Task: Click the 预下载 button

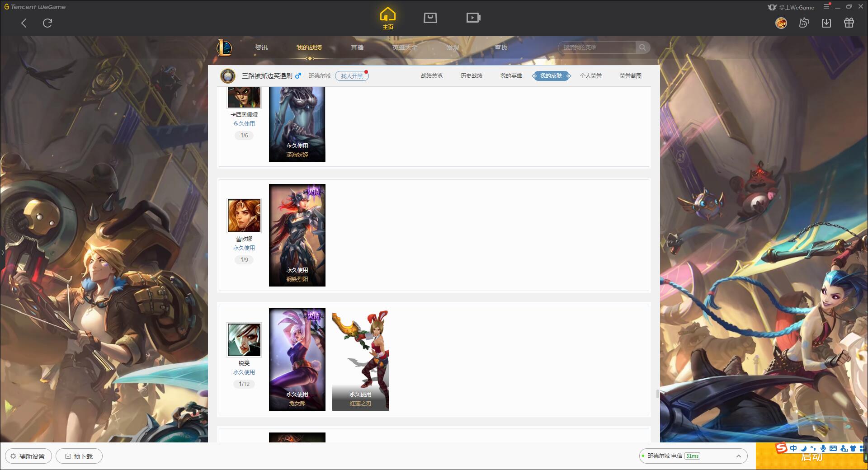Action: click(x=79, y=456)
